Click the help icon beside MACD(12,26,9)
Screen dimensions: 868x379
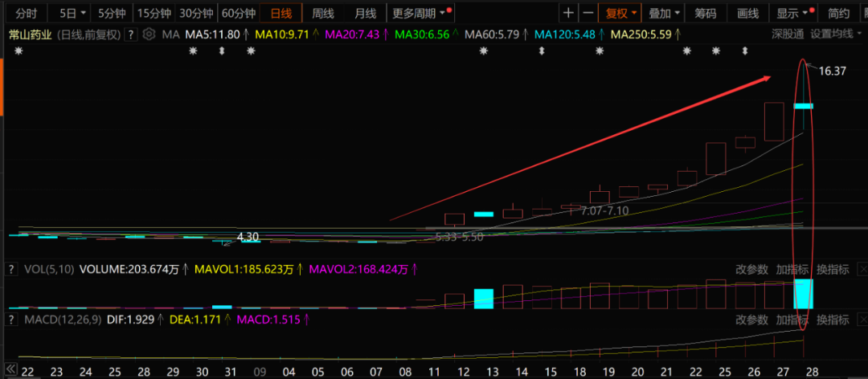click(x=10, y=320)
